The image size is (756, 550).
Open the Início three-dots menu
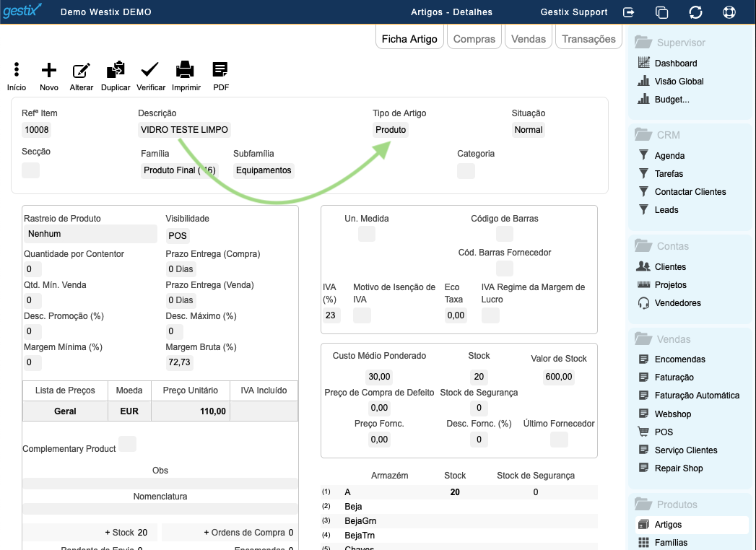(x=17, y=70)
